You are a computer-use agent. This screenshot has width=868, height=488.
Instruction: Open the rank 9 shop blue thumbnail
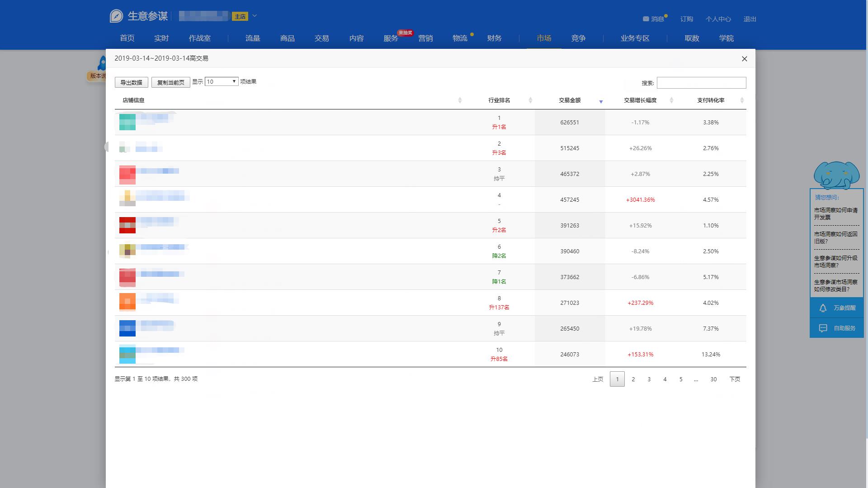pos(127,328)
